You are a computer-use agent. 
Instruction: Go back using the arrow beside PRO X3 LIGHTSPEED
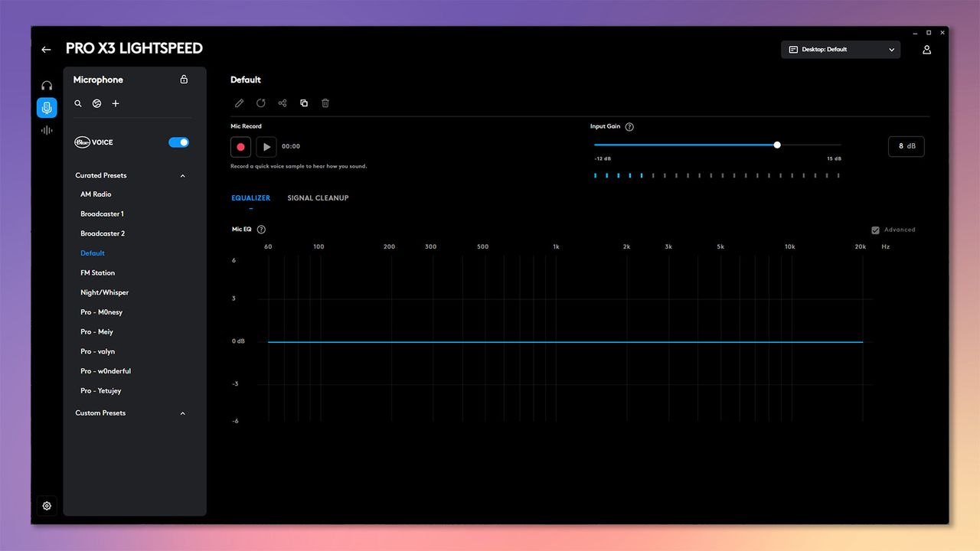[46, 50]
